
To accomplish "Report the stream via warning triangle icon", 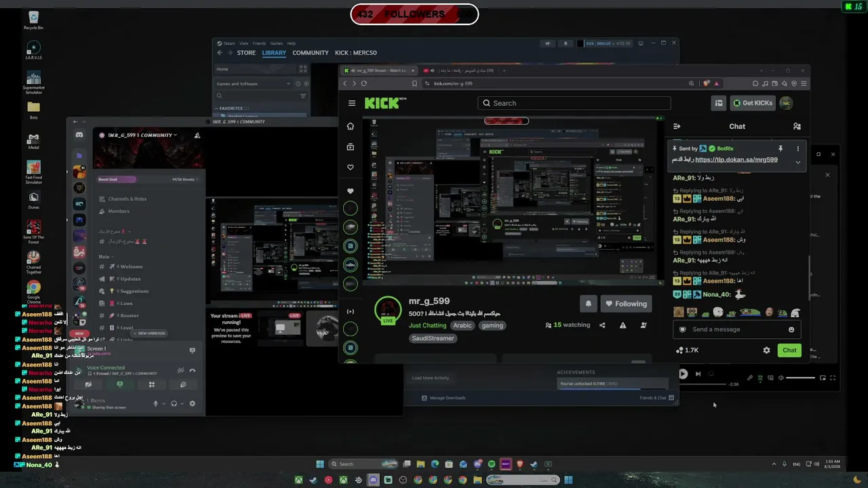I will (x=623, y=325).
